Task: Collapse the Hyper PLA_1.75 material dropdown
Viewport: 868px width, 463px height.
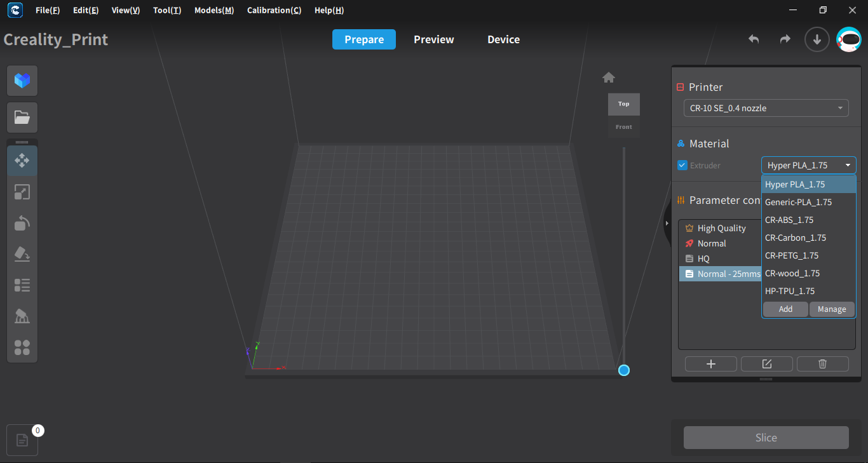Action: click(x=809, y=165)
